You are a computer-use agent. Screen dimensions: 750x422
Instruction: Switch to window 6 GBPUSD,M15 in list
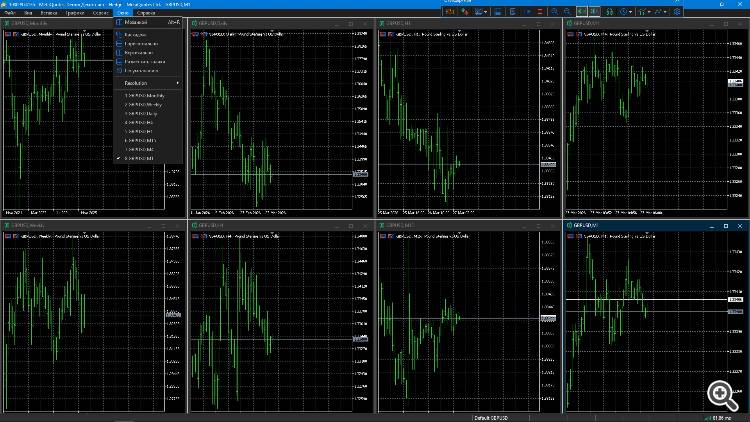pyautogui.click(x=148, y=140)
